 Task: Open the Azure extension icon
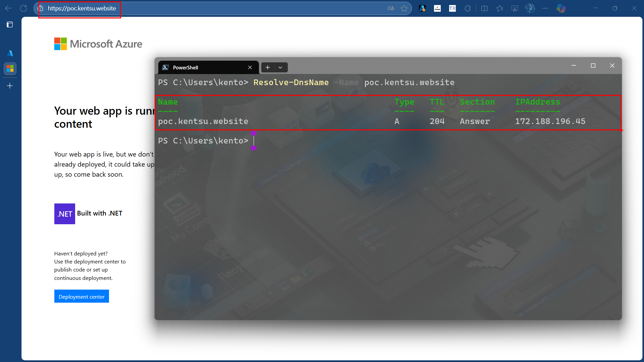tap(422, 8)
